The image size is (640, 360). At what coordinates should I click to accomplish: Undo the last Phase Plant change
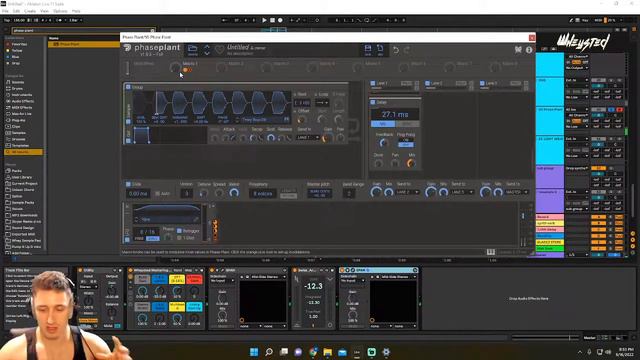tap(396, 50)
